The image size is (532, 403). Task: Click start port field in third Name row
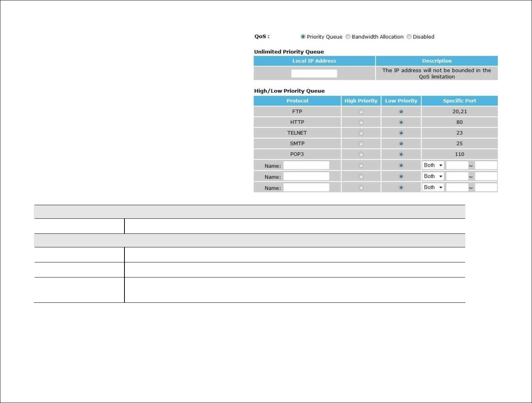(457, 187)
